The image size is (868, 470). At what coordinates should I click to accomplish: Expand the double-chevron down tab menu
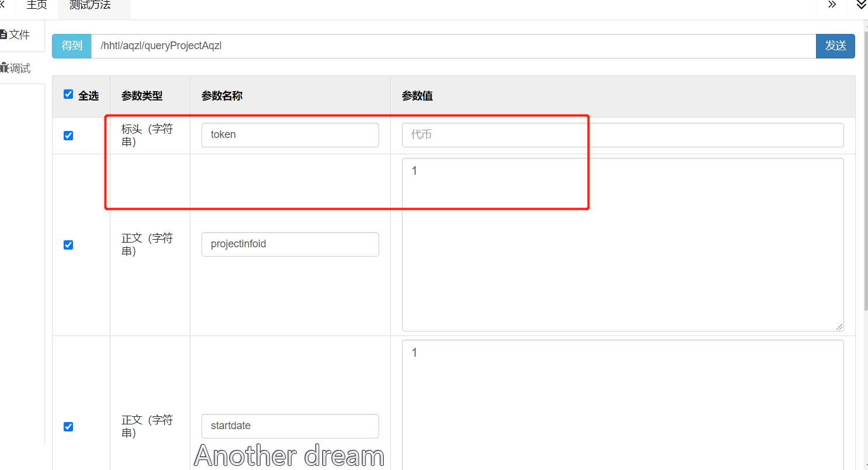coord(862,5)
